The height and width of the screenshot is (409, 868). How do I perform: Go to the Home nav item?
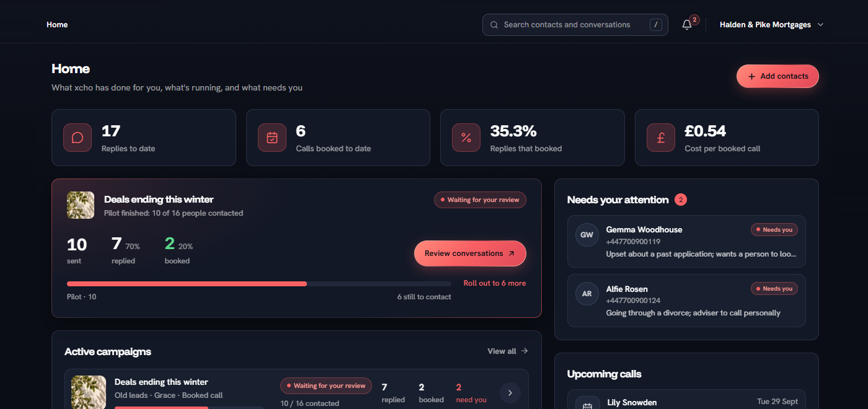pos(57,25)
